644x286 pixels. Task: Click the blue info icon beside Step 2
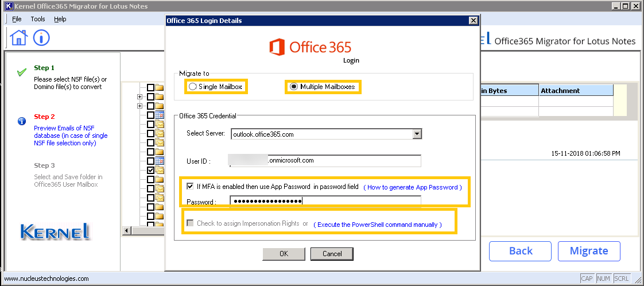(x=22, y=121)
